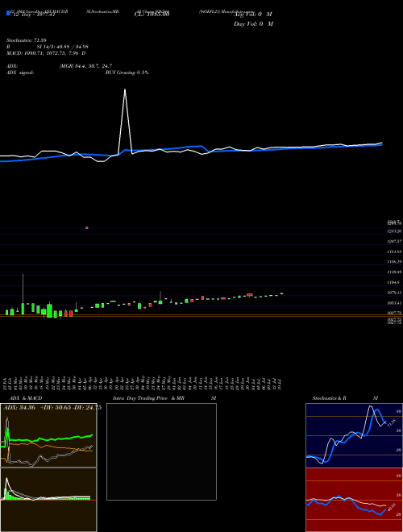Click the 'CL: 1085.00' closing price text
The image size is (403, 532).
point(152,15)
